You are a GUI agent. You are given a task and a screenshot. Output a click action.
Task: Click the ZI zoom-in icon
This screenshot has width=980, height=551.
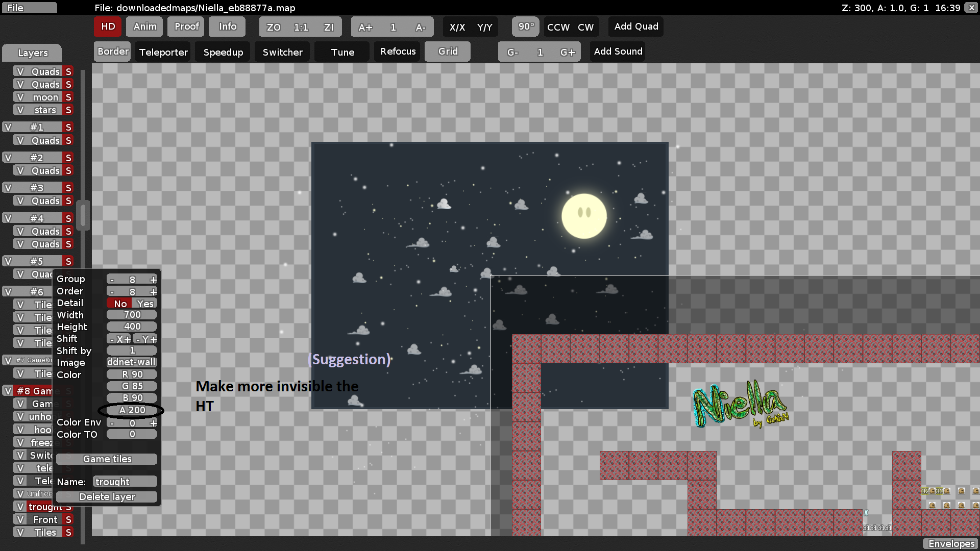(x=328, y=27)
